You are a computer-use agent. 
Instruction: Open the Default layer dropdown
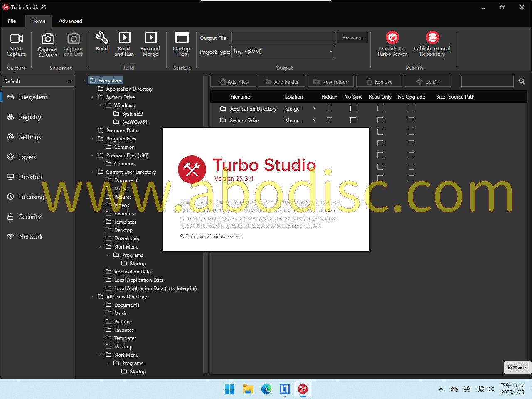tap(38, 81)
